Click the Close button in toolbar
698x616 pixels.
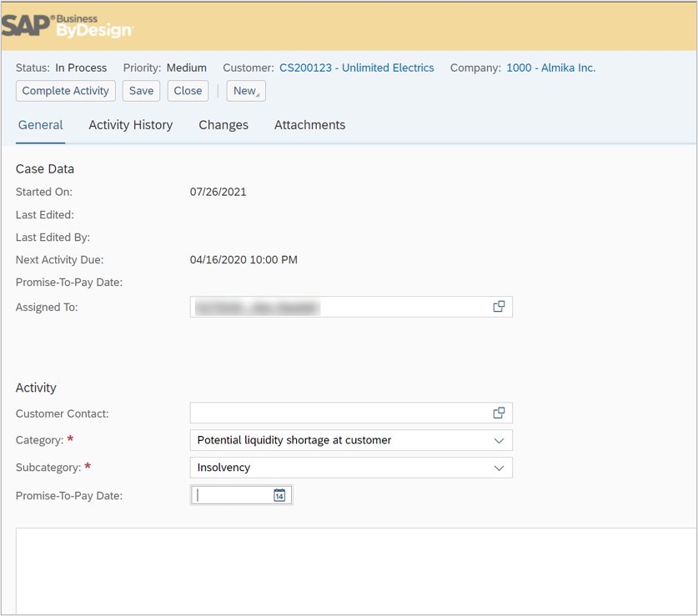coord(188,91)
